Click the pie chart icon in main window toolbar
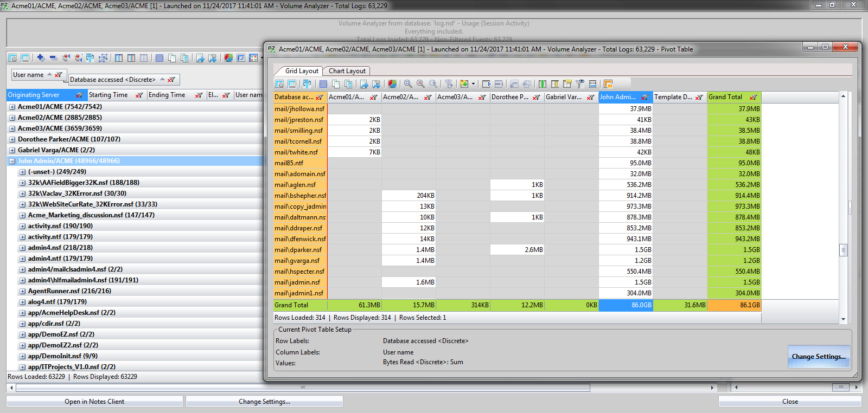The image size is (868, 413). click(228, 58)
